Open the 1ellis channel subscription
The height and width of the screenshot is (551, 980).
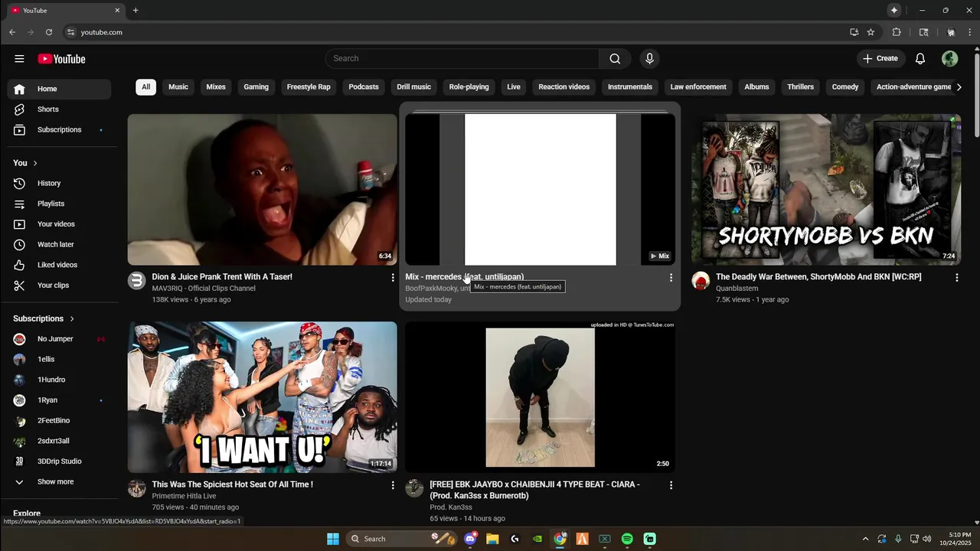(59, 360)
